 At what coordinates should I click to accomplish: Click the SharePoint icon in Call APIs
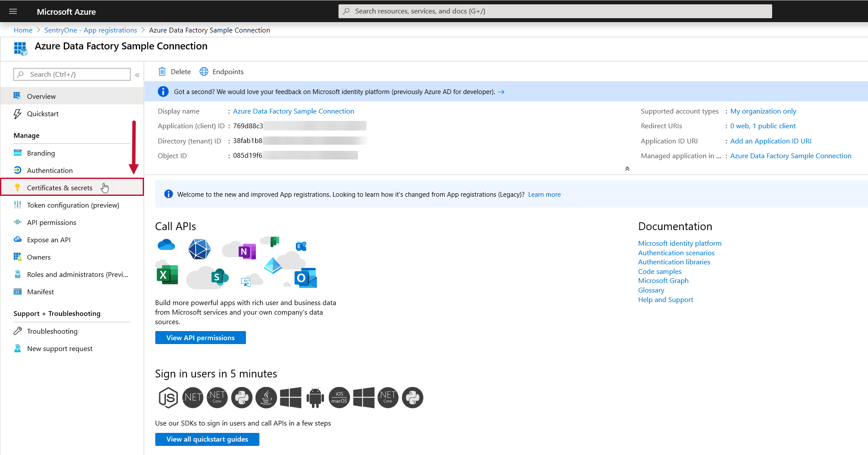(219, 276)
